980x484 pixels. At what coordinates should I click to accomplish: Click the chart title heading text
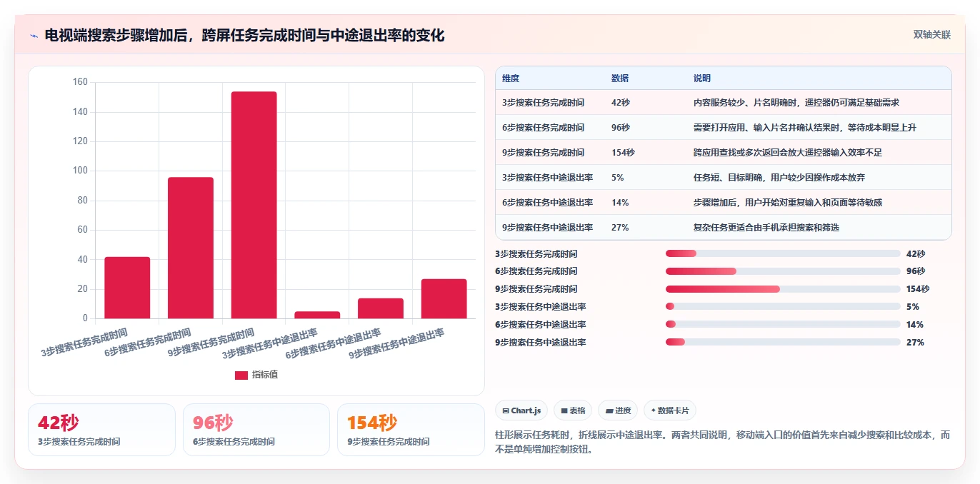pyautogui.click(x=244, y=35)
